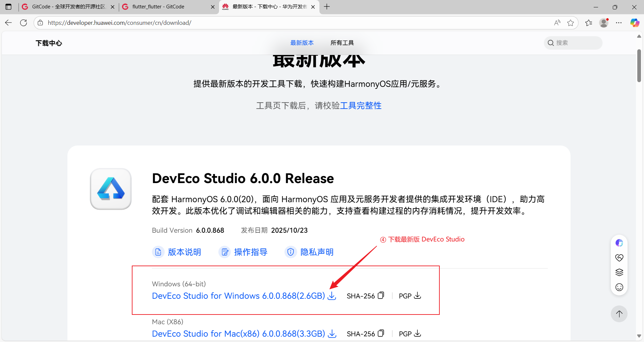Image resolution: width=644 pixels, height=342 pixels.
Task: Click the address bar URL
Action: coord(119,23)
